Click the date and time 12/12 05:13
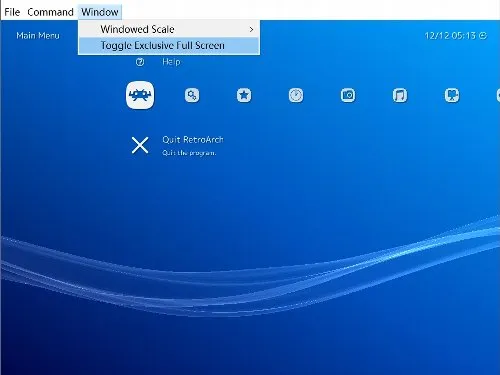Viewport: 500px width, 375px height. (x=450, y=36)
